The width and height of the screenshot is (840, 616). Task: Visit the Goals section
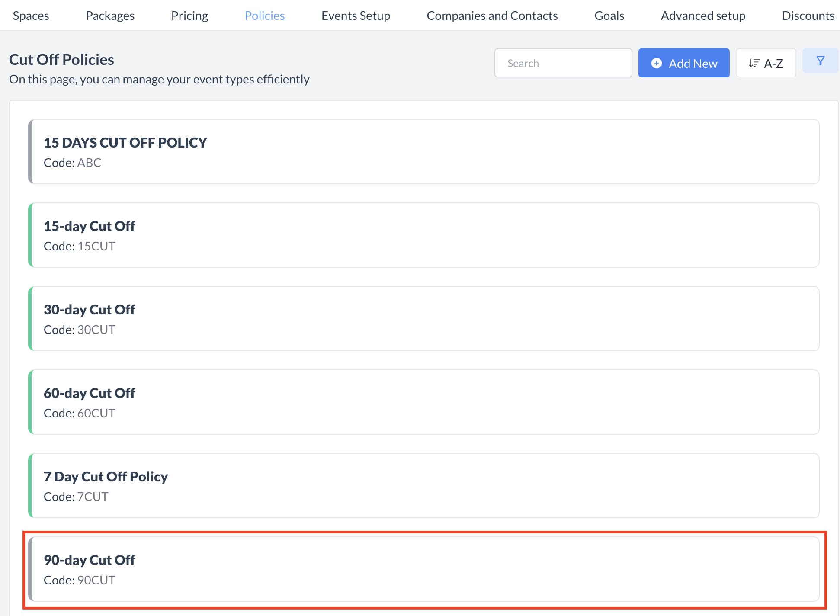609,15
